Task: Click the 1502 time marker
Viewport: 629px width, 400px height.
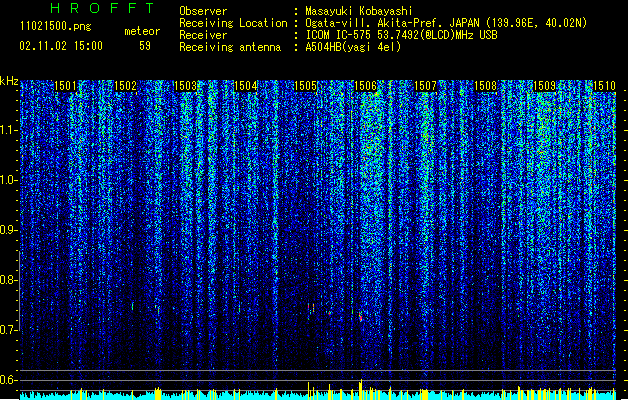Action: point(126,86)
